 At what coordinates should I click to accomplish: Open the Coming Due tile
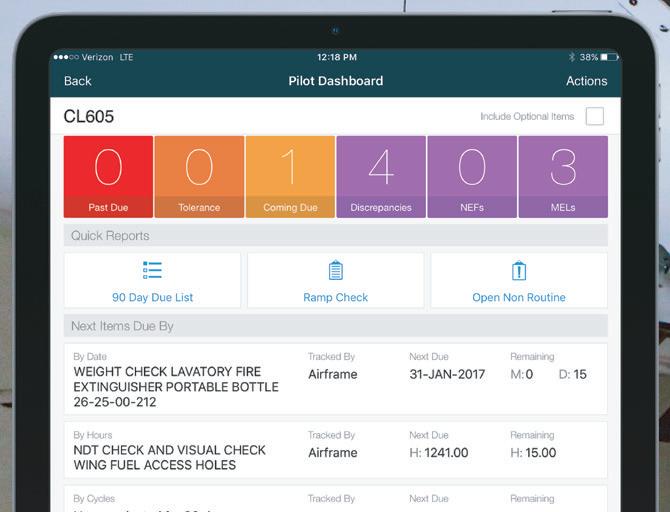pos(290,177)
